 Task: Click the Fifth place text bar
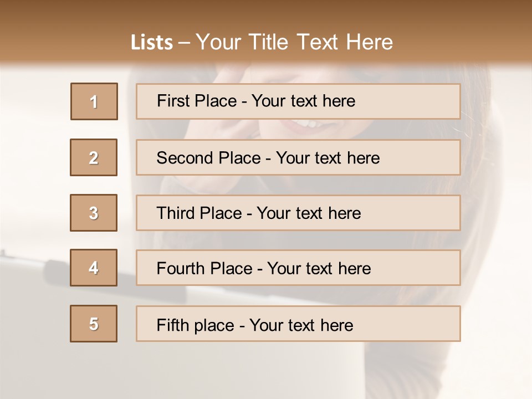[x=298, y=324]
